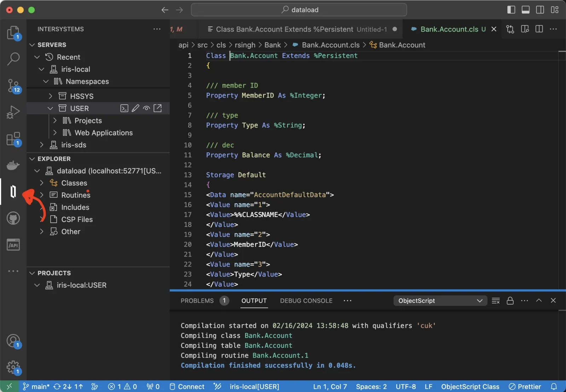
Task: Switch to the PROBLEMS tab
Action: [x=197, y=301]
